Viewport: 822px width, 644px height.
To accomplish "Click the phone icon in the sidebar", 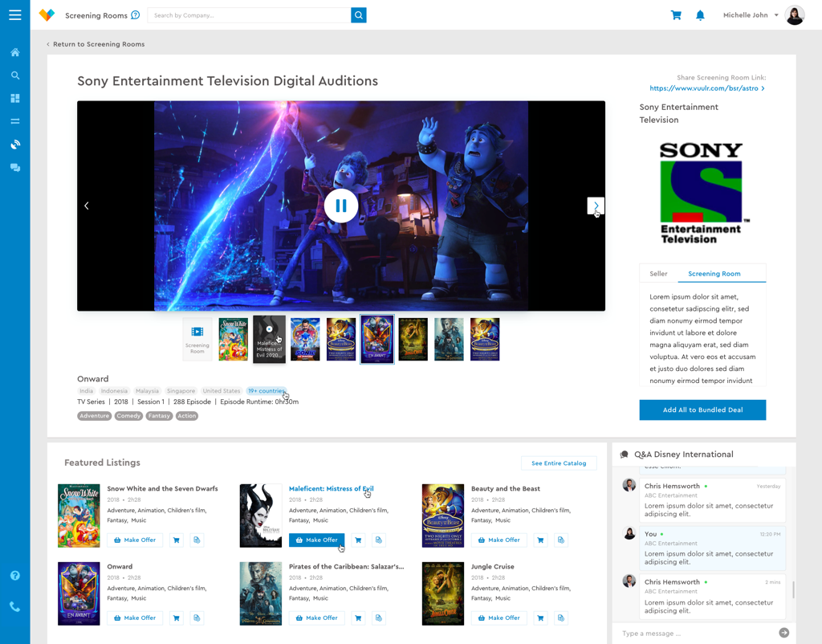I will [x=14, y=607].
